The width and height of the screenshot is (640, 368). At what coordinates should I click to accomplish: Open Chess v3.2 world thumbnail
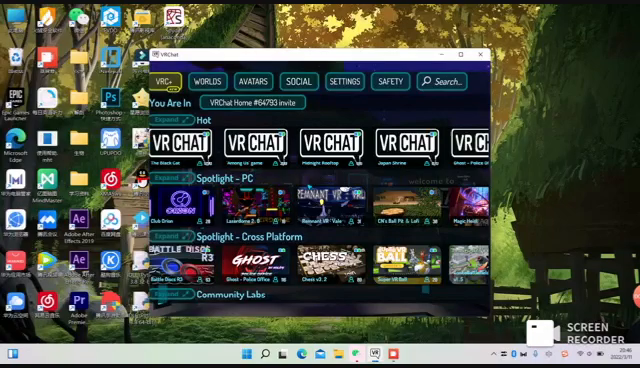331,264
